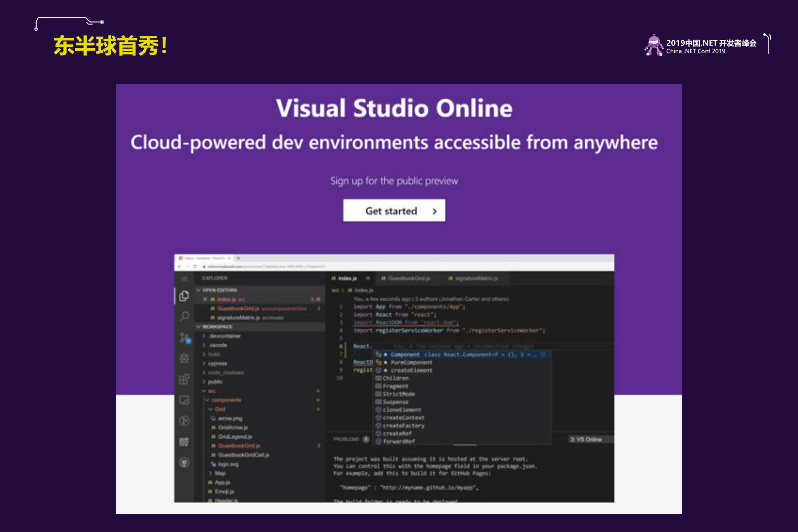This screenshot has width=798, height=532.
Task: Click the Get started button
Action: (394, 211)
